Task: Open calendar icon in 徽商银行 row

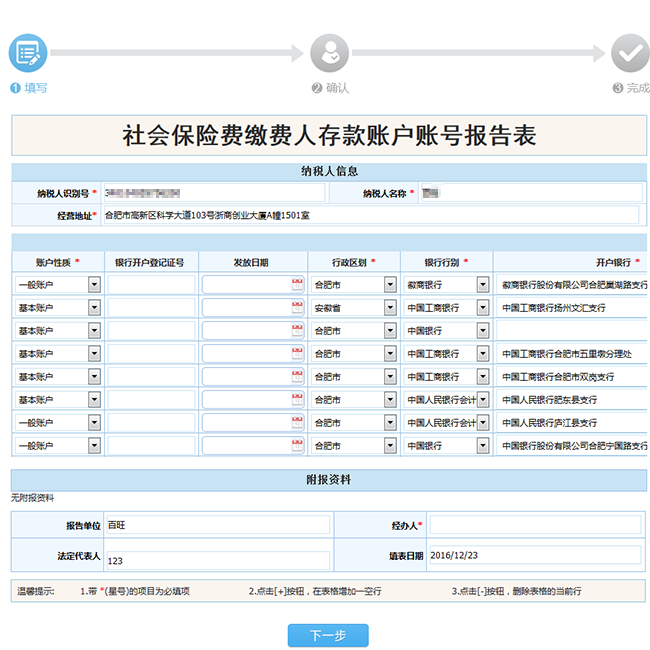Action: 297,284
